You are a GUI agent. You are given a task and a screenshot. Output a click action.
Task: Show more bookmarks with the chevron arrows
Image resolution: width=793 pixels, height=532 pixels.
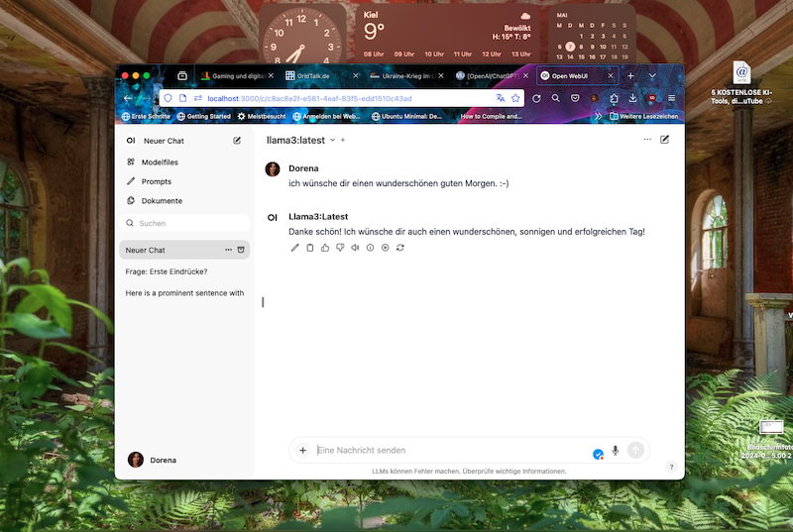pyautogui.click(x=598, y=116)
